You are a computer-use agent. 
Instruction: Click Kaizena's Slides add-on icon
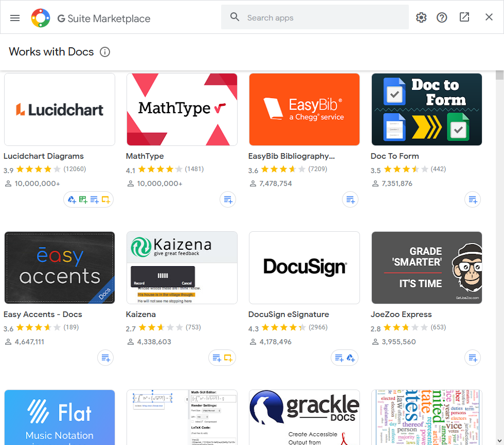click(x=228, y=358)
